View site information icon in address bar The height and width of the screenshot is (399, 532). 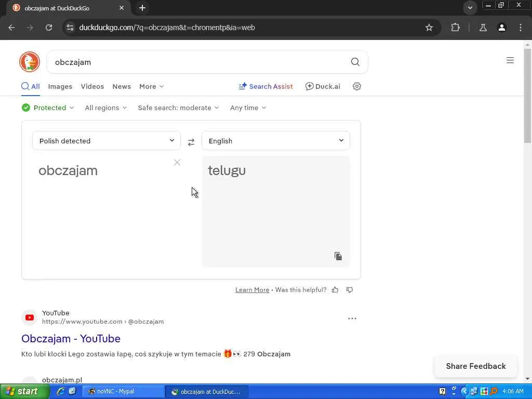70,28
